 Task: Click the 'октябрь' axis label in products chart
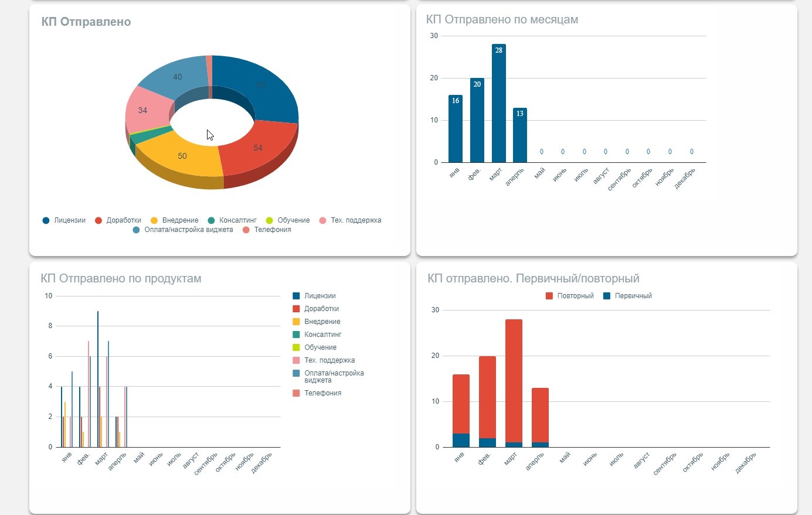pyautogui.click(x=226, y=462)
